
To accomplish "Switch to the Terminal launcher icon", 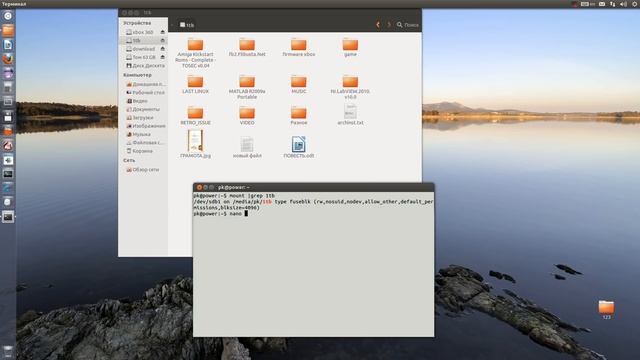I will tap(8, 217).
